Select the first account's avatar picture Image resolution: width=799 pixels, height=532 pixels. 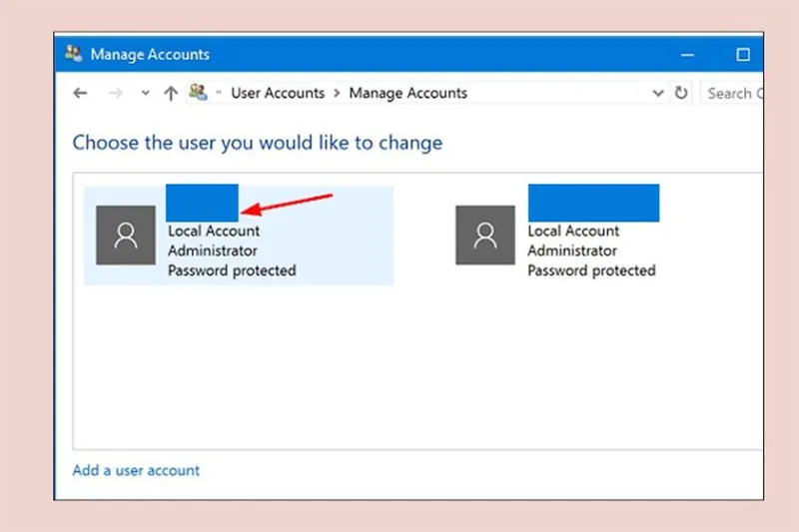126,236
